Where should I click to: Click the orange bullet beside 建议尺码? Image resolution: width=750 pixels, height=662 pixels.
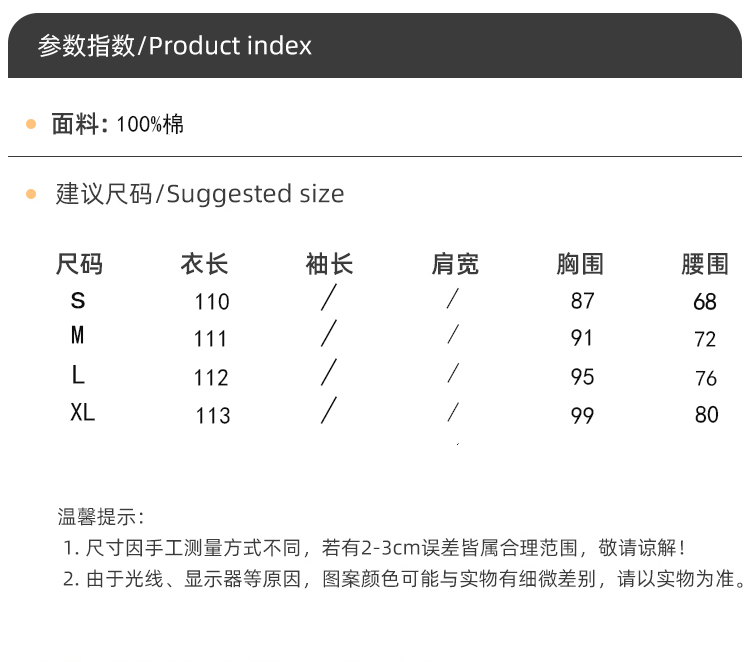[x=31, y=193]
